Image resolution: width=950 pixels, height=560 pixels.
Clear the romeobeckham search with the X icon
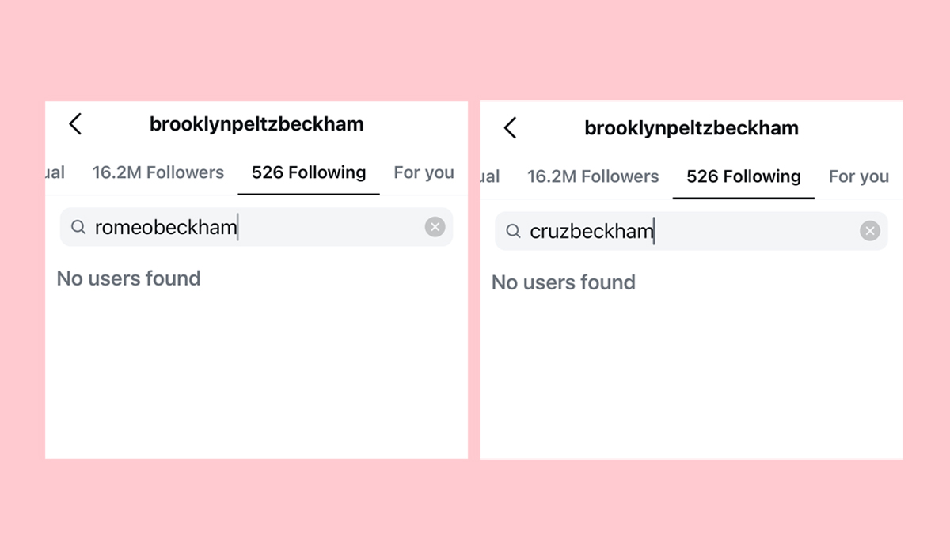click(435, 227)
